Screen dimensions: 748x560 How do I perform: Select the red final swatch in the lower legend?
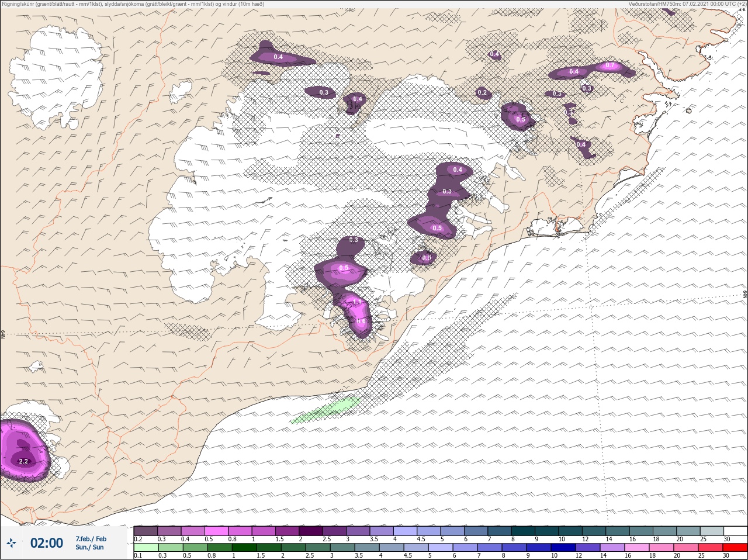tap(735, 548)
